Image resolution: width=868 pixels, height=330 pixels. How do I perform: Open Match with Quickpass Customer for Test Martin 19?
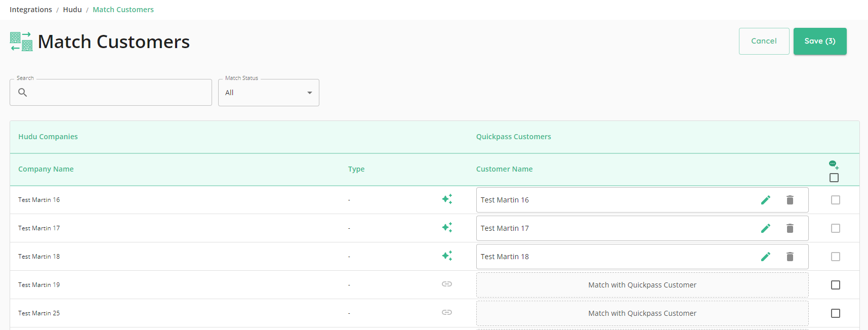click(x=642, y=285)
